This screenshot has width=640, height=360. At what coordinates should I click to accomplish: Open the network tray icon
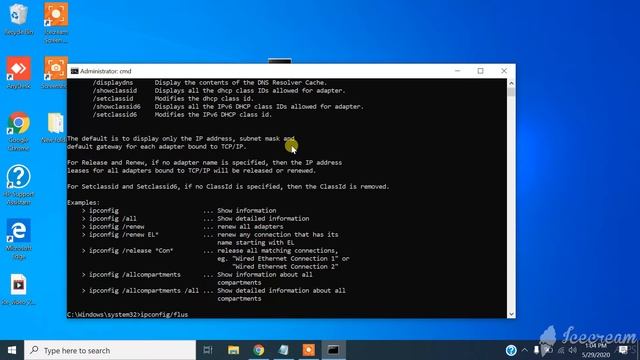[x=561, y=350]
